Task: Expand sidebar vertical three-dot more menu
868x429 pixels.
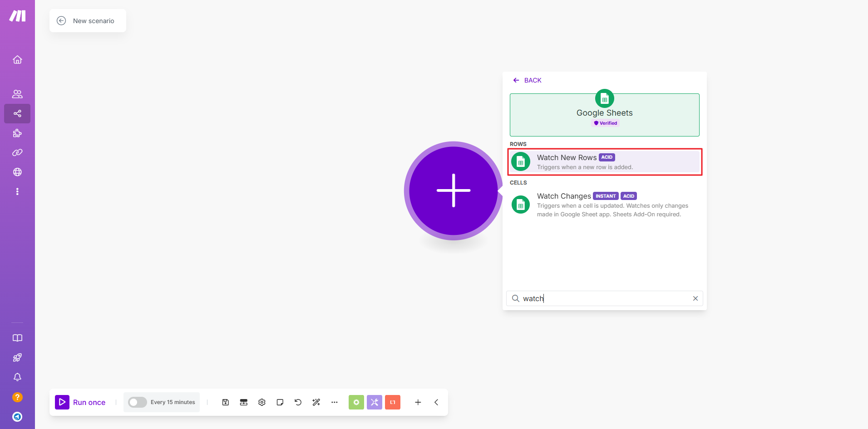Action: [17, 192]
